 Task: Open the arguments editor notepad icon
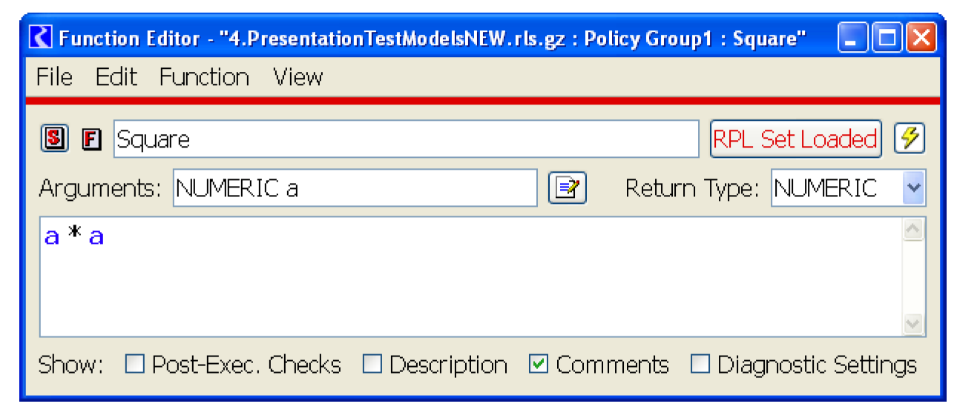point(567,188)
